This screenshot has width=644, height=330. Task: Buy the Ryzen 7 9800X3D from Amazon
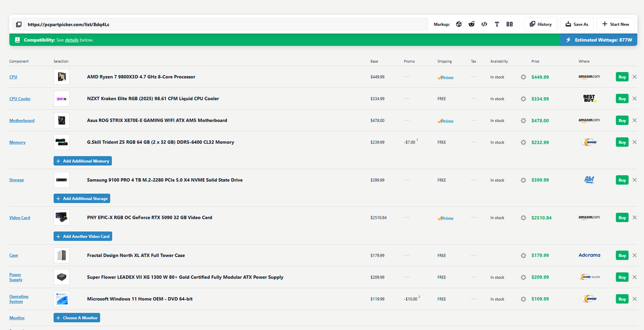click(x=622, y=77)
